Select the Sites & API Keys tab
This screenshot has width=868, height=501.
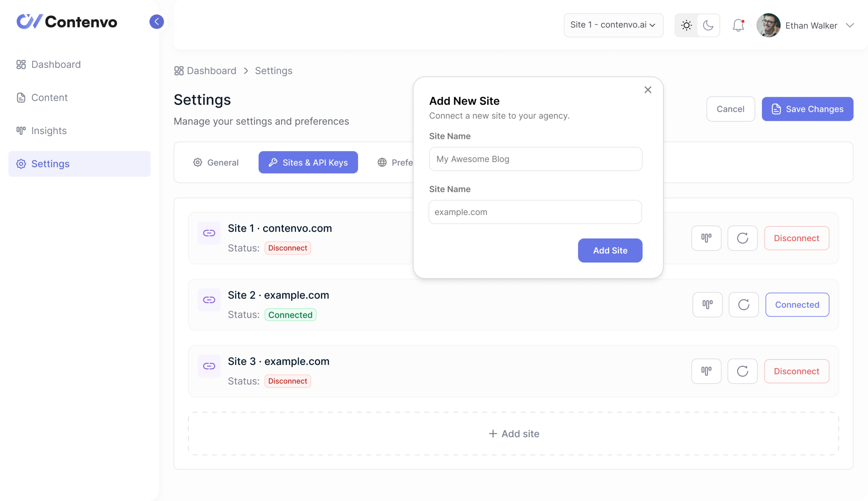[x=308, y=162]
